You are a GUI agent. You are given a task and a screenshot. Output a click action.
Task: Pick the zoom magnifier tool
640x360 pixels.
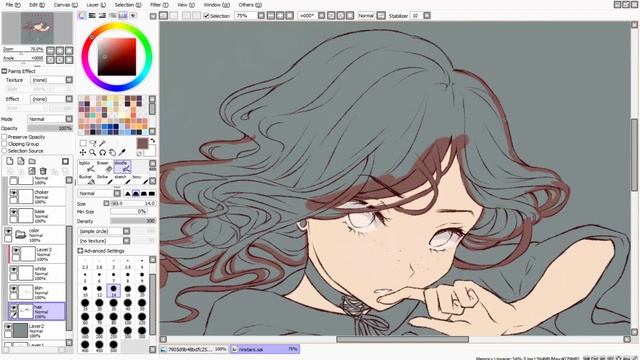(x=93, y=152)
